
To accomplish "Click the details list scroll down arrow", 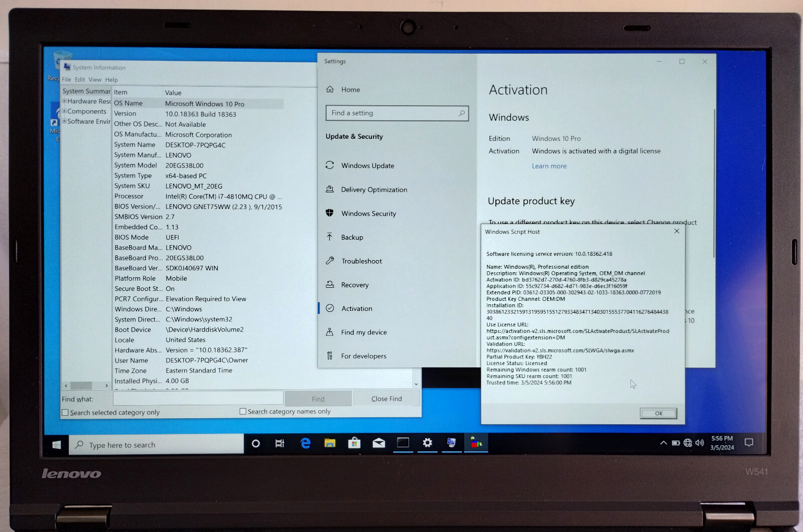I will pyautogui.click(x=416, y=384).
